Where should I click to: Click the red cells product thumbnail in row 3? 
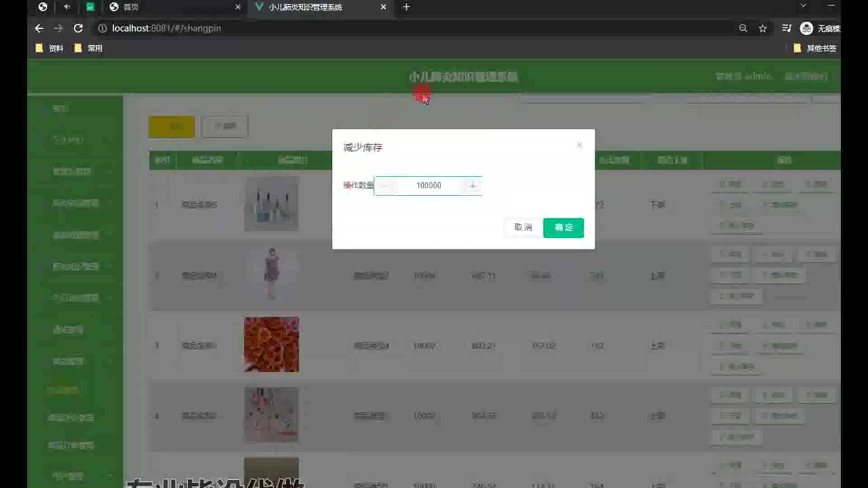click(x=271, y=344)
